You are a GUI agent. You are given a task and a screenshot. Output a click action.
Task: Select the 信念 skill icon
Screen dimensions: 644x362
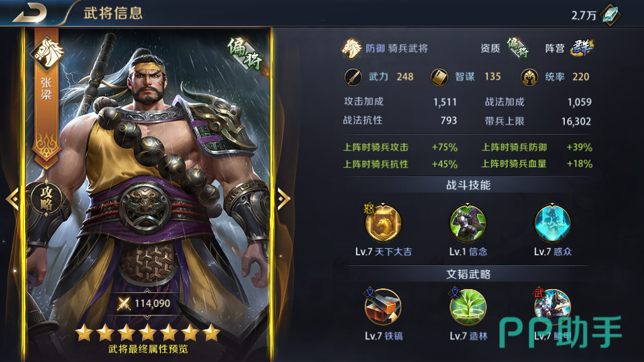coord(468,224)
